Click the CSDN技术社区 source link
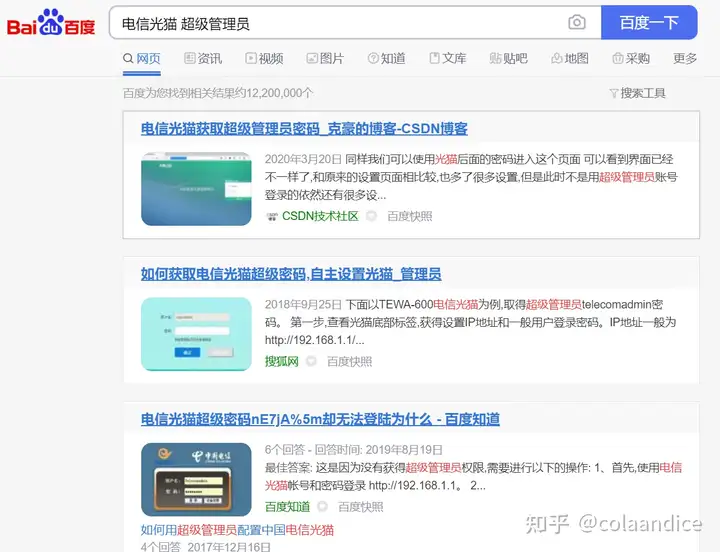The image size is (720, 552). pyautogui.click(x=320, y=216)
